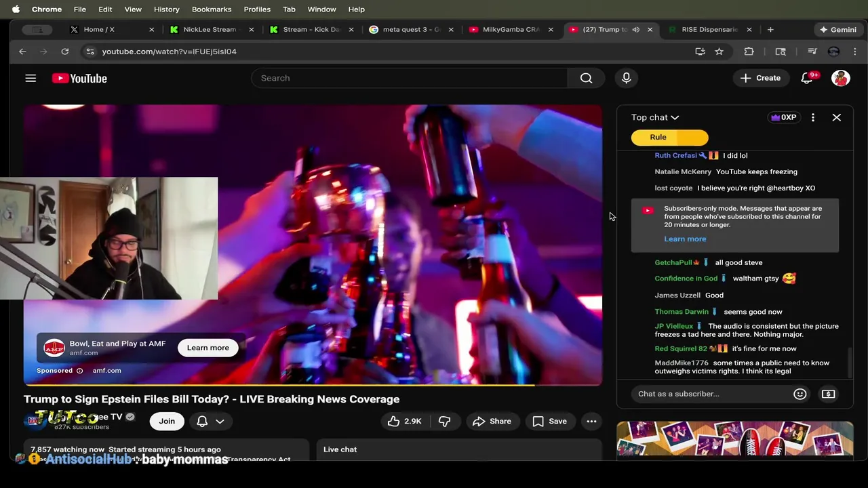Go to the YouTube home logo
The height and width of the screenshot is (488, 868).
tap(79, 78)
